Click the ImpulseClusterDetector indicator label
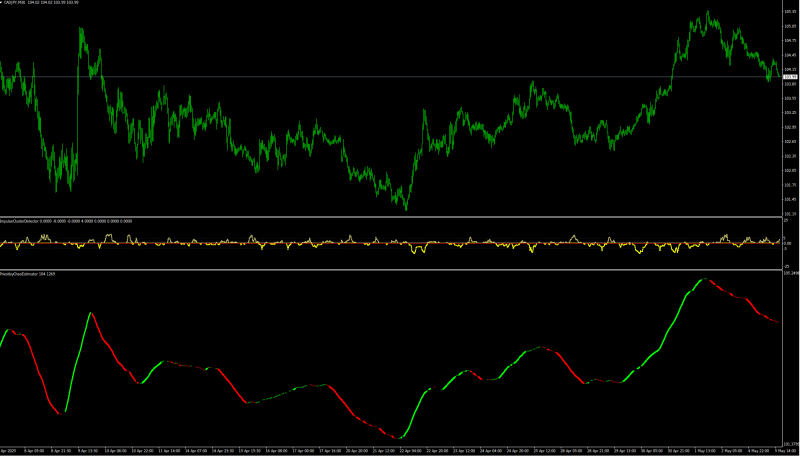 (17, 221)
